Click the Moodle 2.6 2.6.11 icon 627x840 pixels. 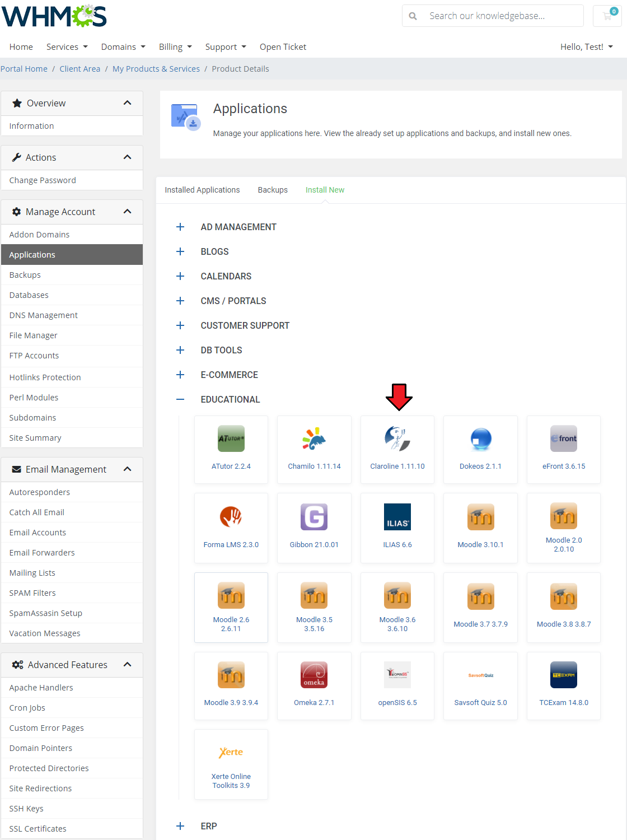pos(231,595)
